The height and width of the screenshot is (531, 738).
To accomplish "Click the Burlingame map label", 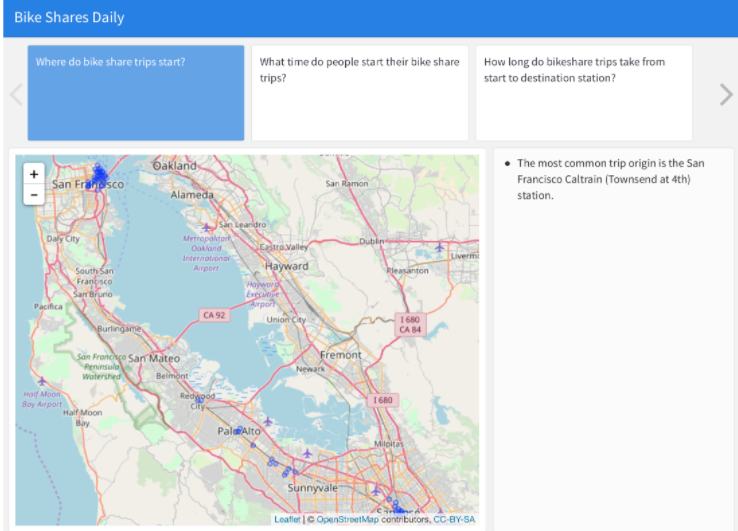I will (119, 329).
